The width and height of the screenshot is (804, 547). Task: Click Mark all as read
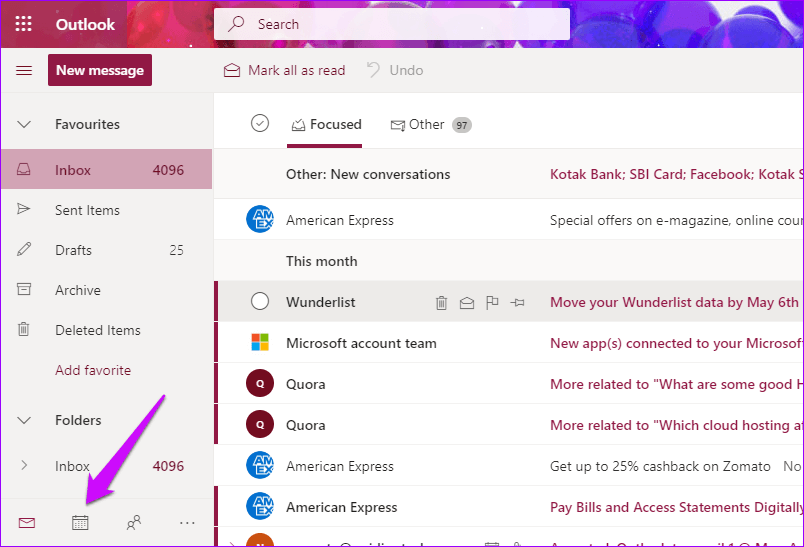(x=285, y=70)
